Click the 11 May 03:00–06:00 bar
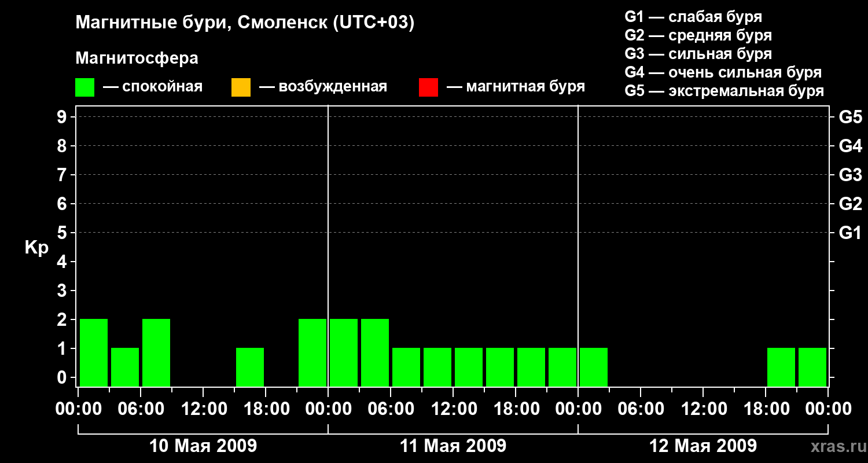This screenshot has width=868, height=463. (375, 352)
